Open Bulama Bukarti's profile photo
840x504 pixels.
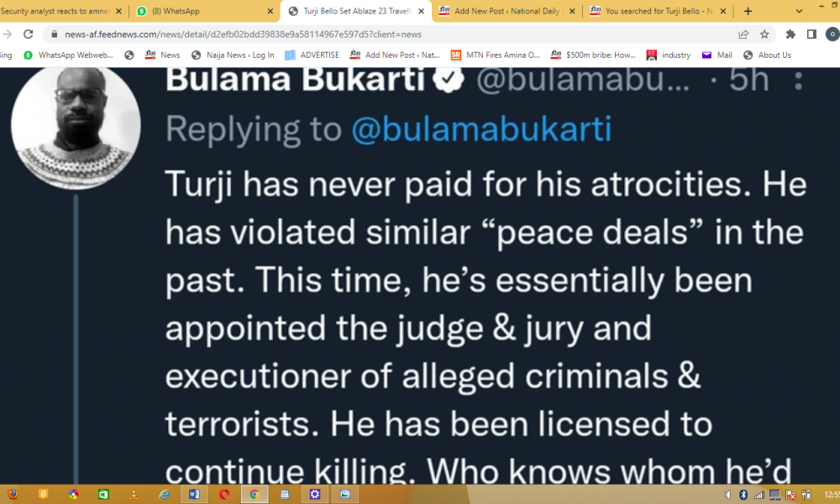pos(76,123)
